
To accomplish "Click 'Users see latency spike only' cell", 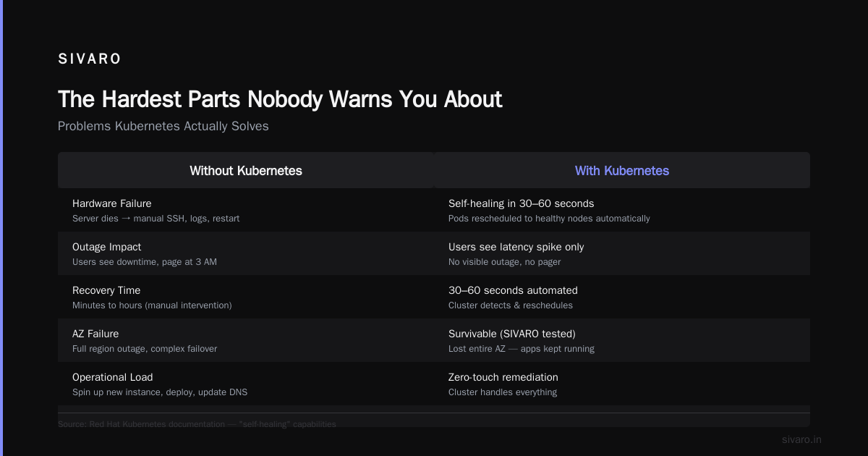I will coord(516,247).
